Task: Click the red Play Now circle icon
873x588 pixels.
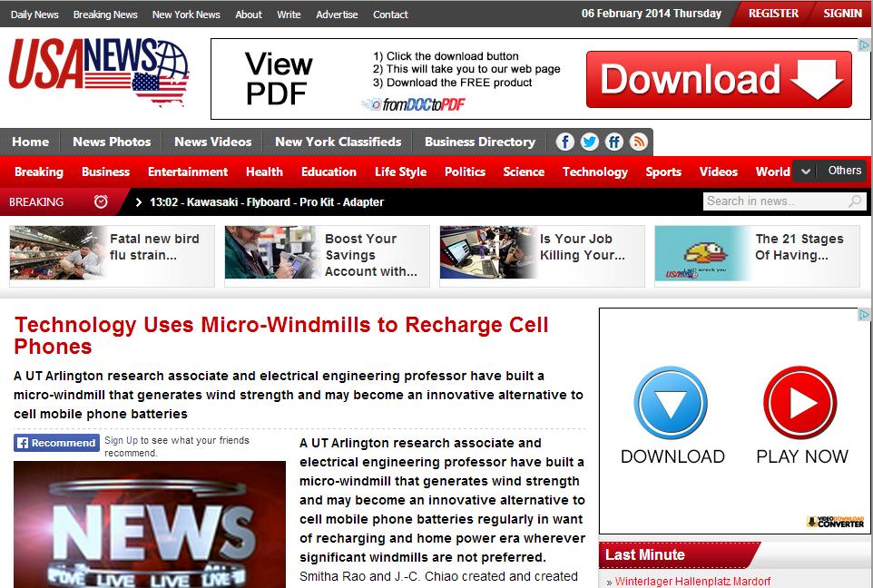Action: click(799, 403)
